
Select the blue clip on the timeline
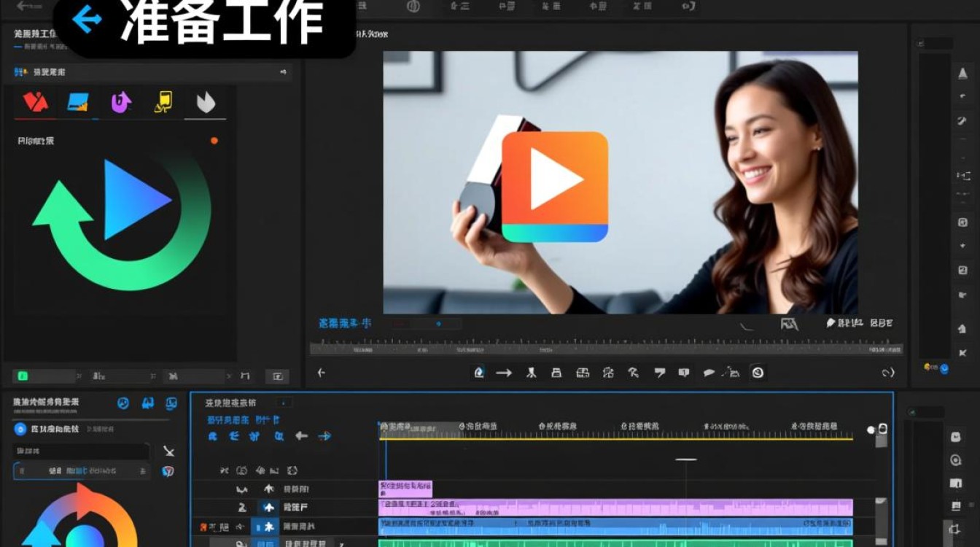615,526
